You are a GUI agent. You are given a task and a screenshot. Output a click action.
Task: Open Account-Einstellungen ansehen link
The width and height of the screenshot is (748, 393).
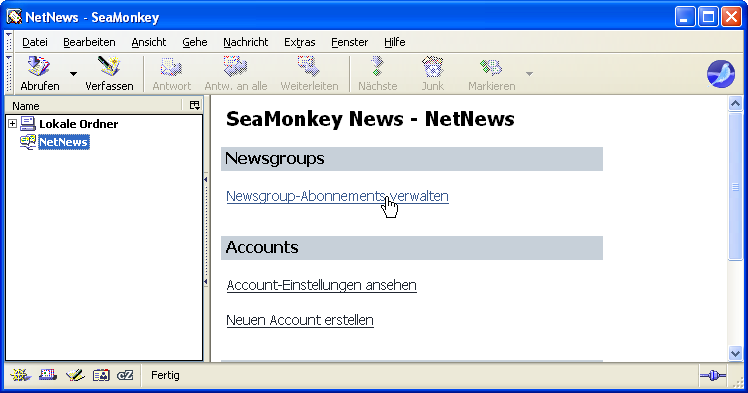coord(322,285)
